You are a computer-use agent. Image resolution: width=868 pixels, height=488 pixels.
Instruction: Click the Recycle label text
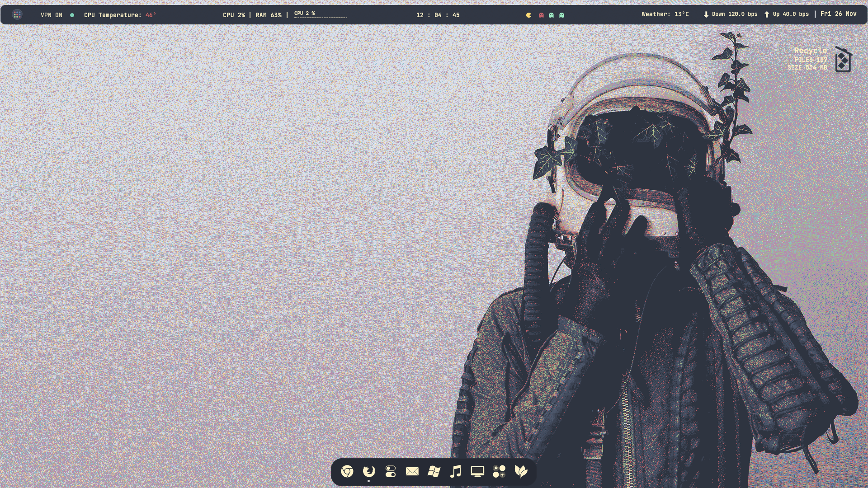point(810,51)
